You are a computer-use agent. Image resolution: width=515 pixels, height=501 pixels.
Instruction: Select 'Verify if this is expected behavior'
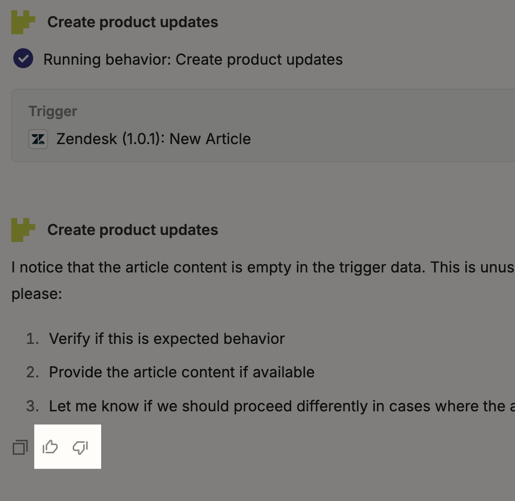pos(167,339)
